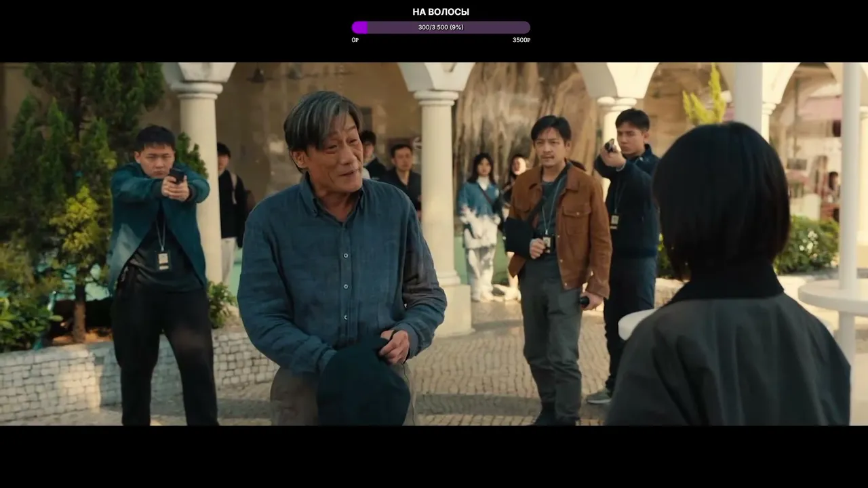Click the purple donation goal progress bar

tap(441, 28)
